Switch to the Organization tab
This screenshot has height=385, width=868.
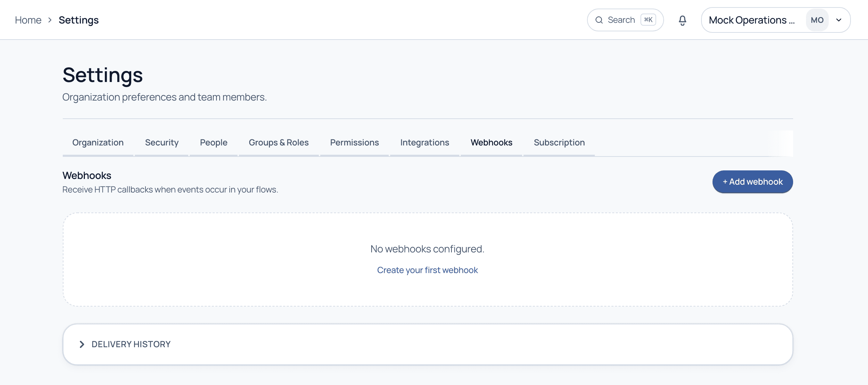pyautogui.click(x=98, y=143)
